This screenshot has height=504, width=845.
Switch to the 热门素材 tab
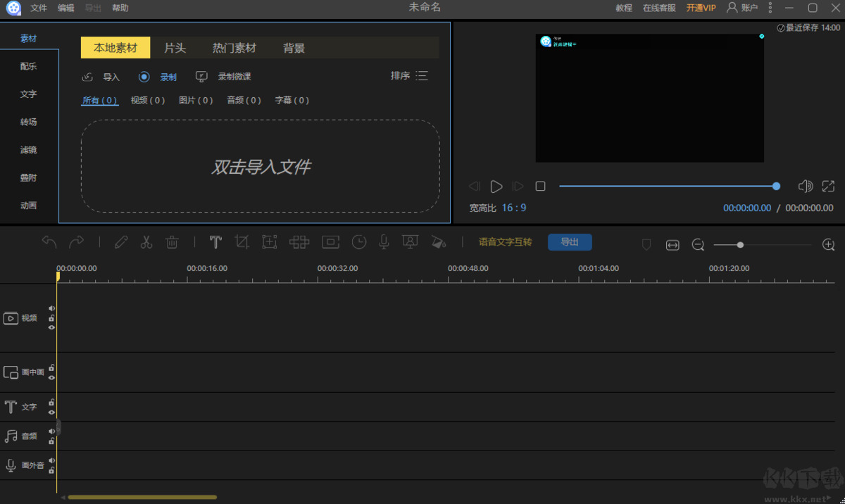234,47
